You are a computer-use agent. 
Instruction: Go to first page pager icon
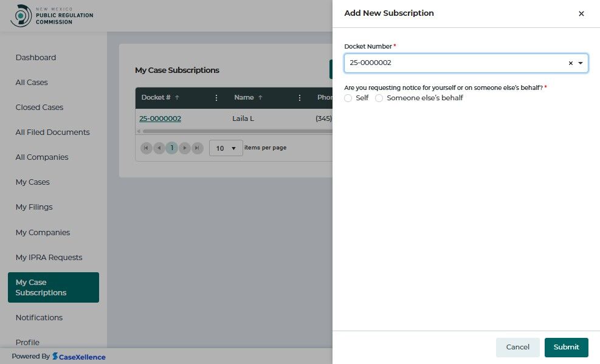tap(146, 148)
